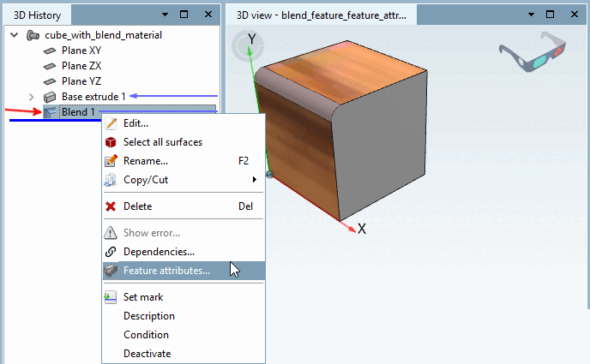Choose Description from the context menu
This screenshot has height=364, width=590.
[x=184, y=316]
